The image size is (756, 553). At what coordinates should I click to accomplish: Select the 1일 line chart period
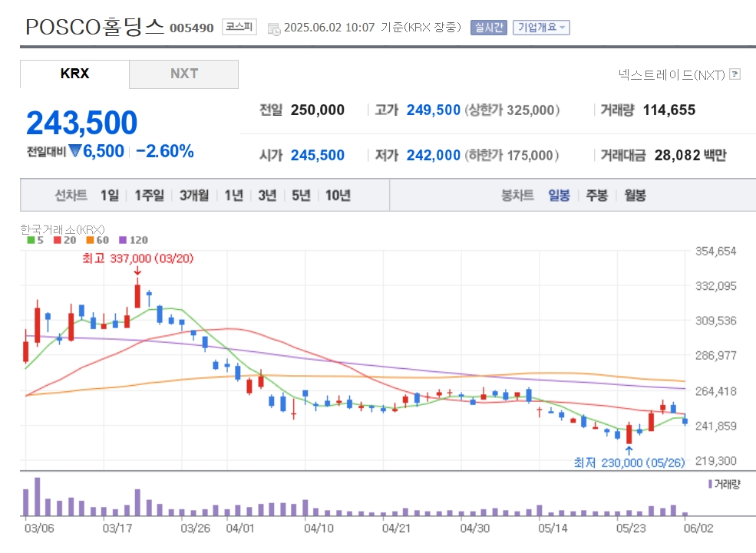point(110,195)
